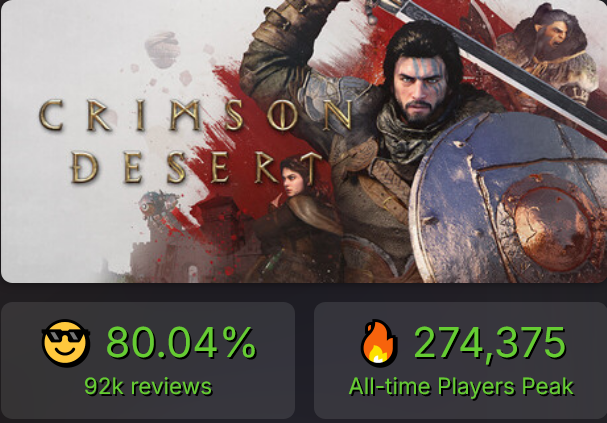Click the 274,375 player count number
The width and height of the screenshot is (607, 423).
490,343
